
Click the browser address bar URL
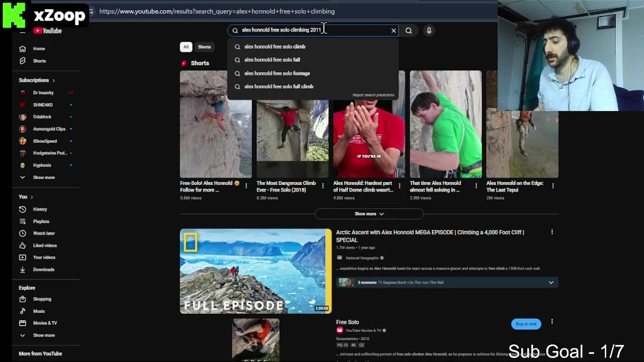point(217,12)
